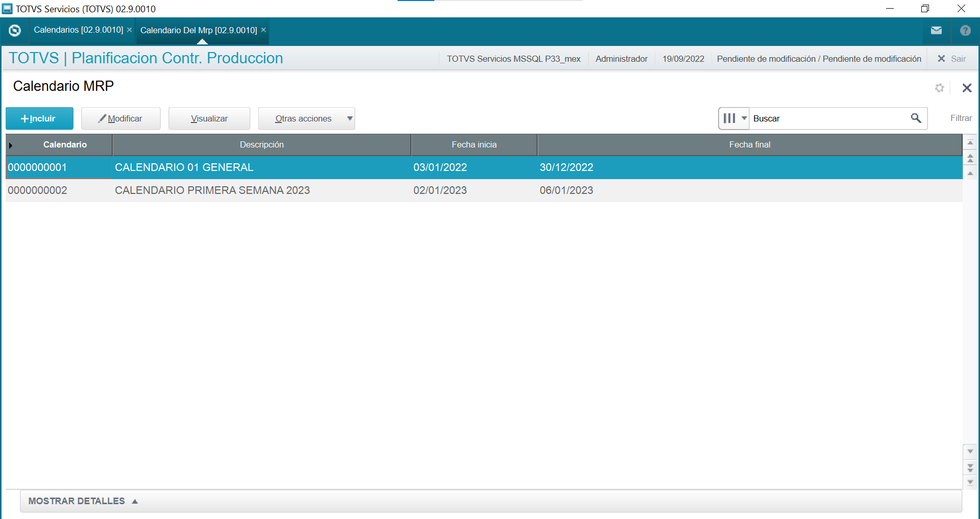Click the 30/12/2022 date cell
The width and height of the screenshot is (980, 519).
coord(567,167)
